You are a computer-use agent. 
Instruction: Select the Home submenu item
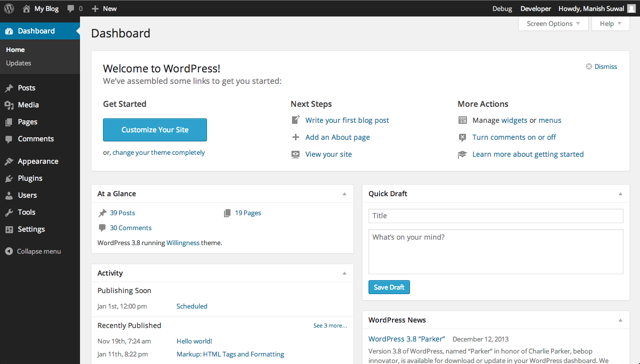pos(15,49)
